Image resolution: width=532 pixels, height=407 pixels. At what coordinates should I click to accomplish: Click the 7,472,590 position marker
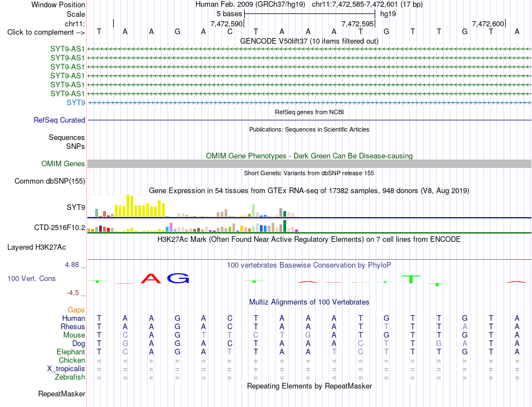tap(227, 24)
